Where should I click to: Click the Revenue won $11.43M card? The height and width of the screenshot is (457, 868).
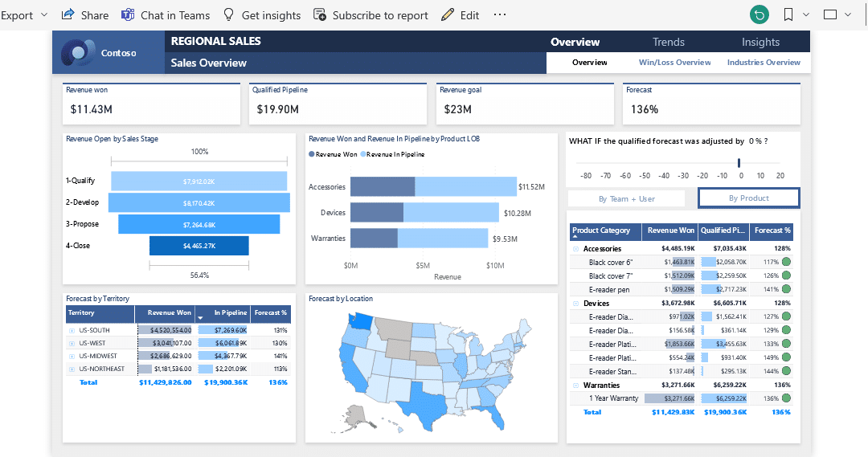[151, 104]
